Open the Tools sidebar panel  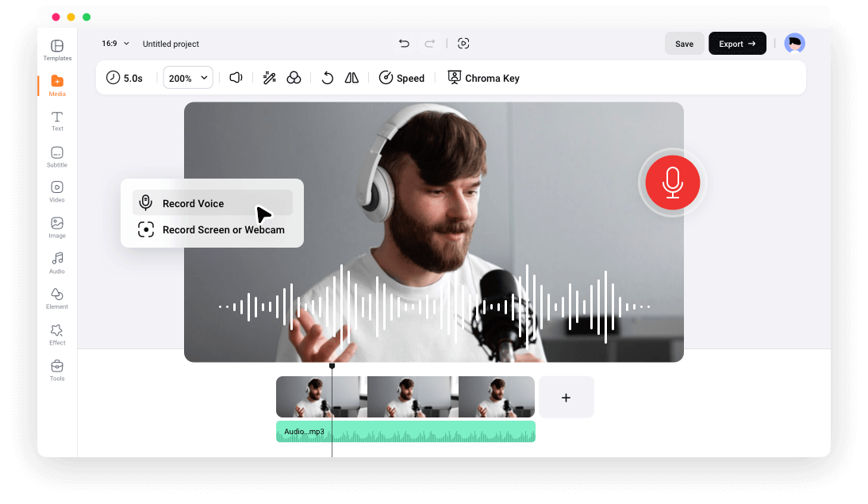pyautogui.click(x=57, y=371)
